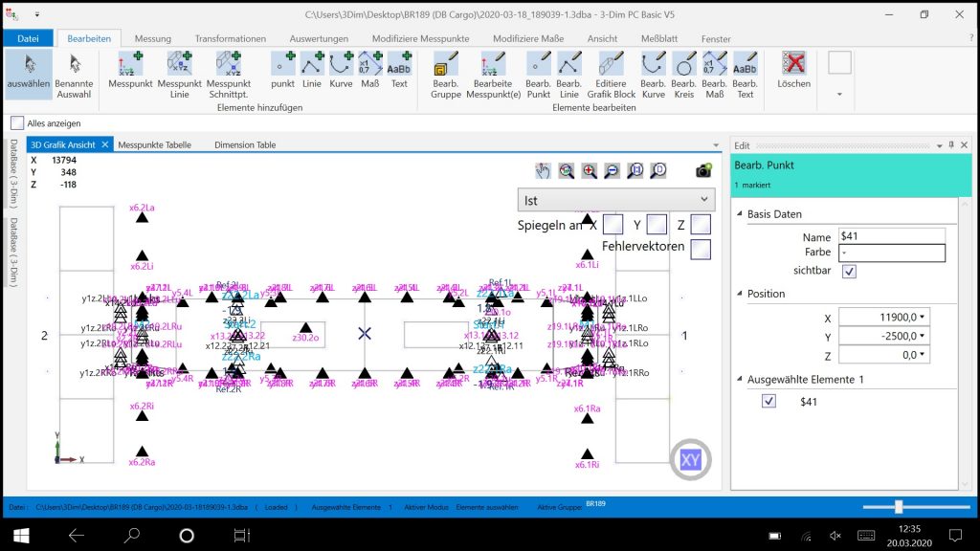Image resolution: width=980 pixels, height=551 pixels.
Task: Add a Kurve element from the ribbon
Action: point(342,72)
